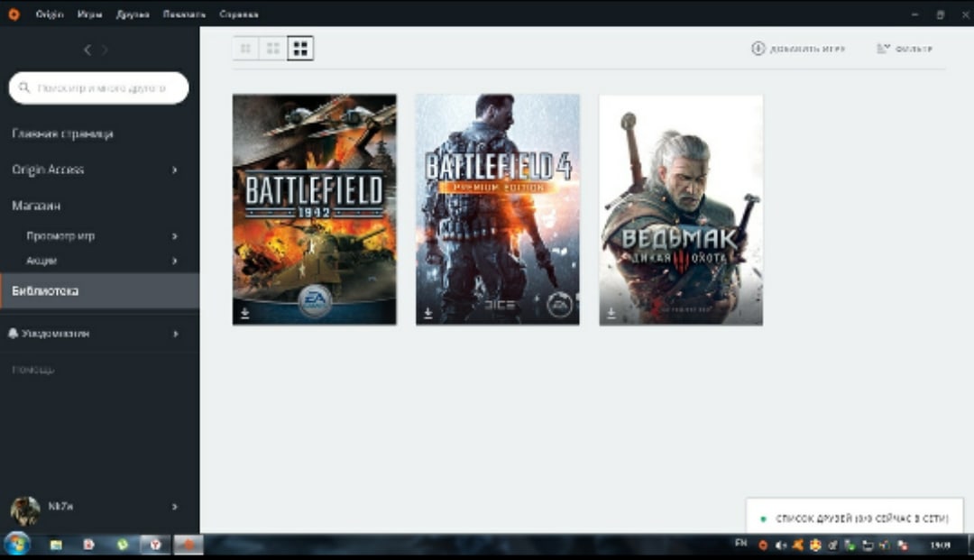Click the plus icon to add a game
The image size is (974, 560).
(x=758, y=48)
